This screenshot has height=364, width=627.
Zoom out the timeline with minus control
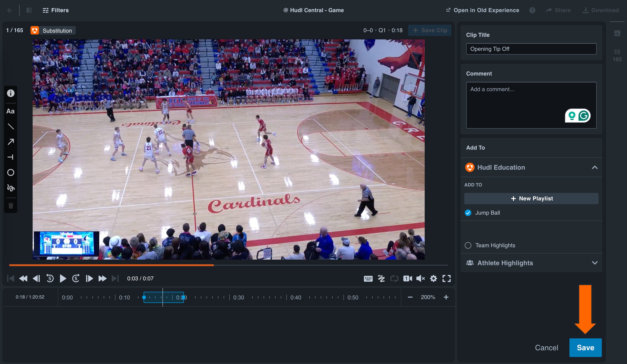tap(410, 297)
